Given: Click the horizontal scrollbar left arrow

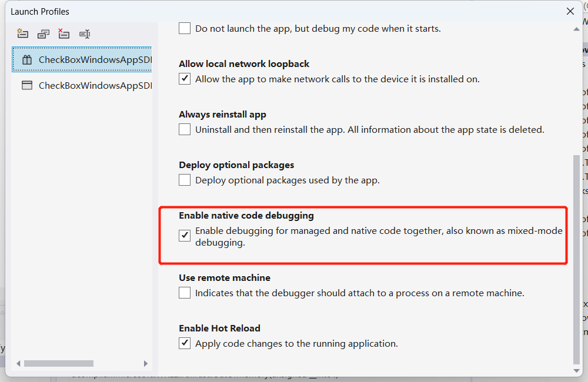Looking at the screenshot, I should tap(18, 363).
